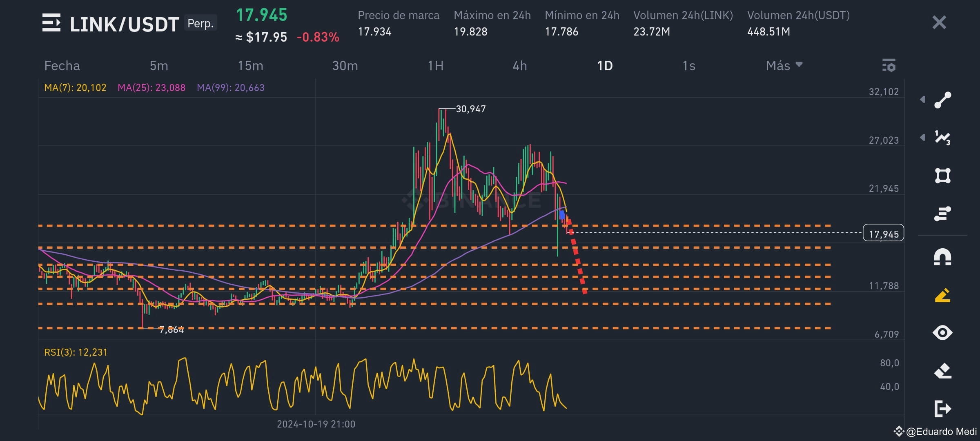Screen dimensions: 980x441
Task: Close the chart with the X icon
Action: tap(939, 22)
